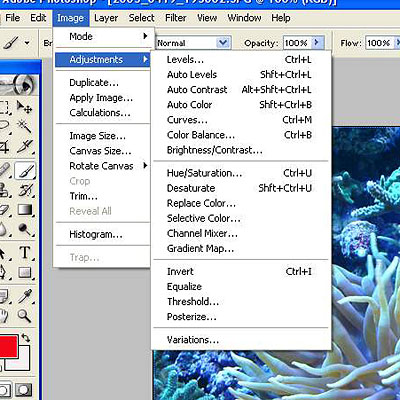Select the Notes tool
The width and height of the screenshot is (400, 400).
[4, 295]
